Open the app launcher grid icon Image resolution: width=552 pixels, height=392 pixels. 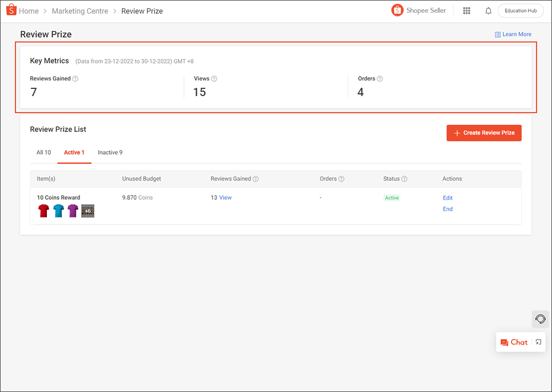pos(466,10)
